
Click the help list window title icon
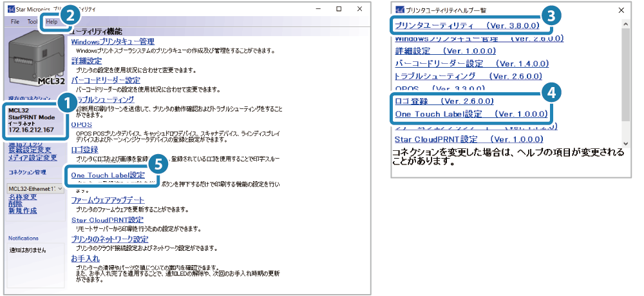[x=400, y=10]
